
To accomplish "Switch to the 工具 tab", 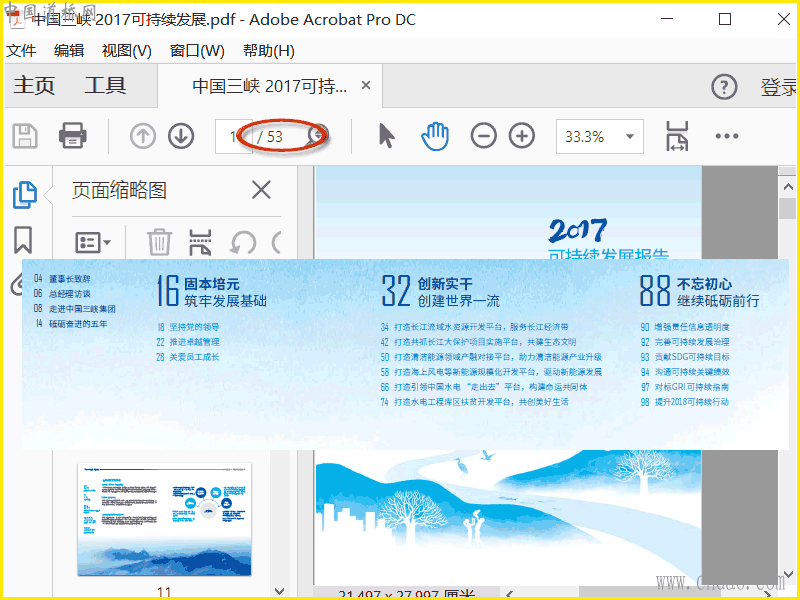I will click(x=105, y=85).
